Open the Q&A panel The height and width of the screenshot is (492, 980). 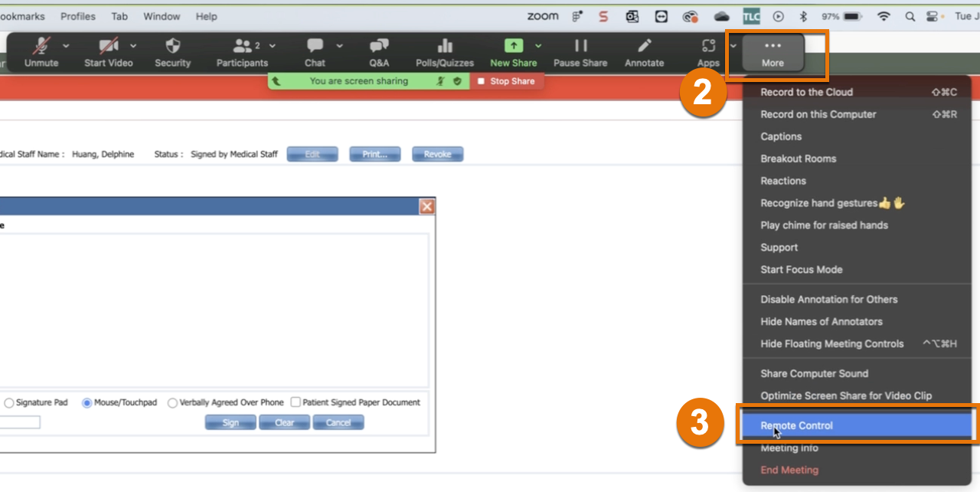pyautogui.click(x=378, y=52)
